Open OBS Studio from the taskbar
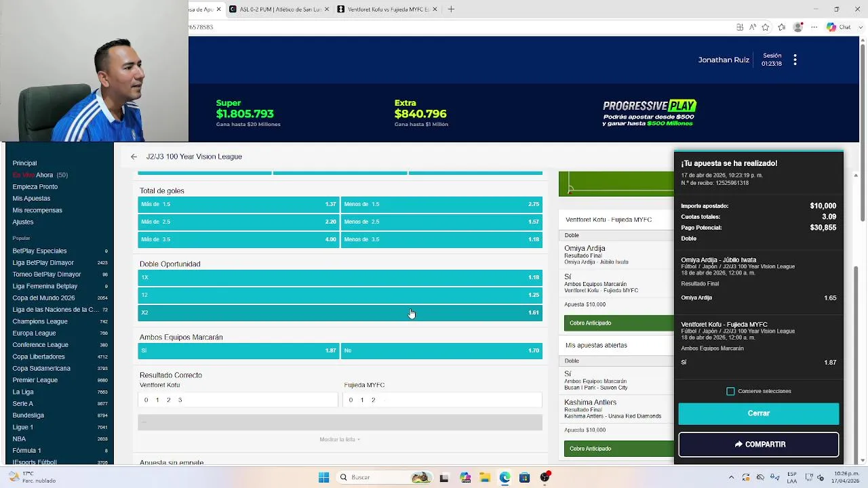868x488 pixels. coord(545,477)
